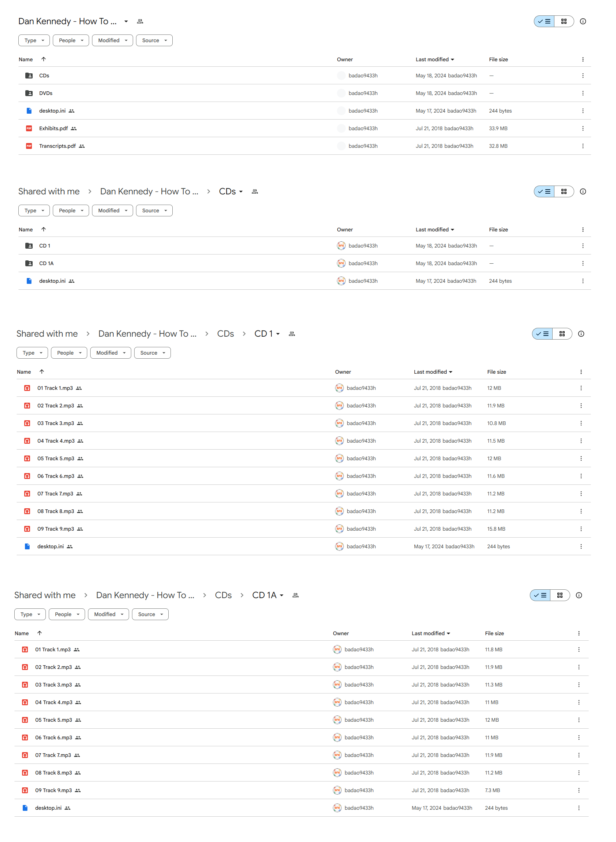
Task: Switch to grid layout in CD 1 panel
Action: tap(562, 334)
